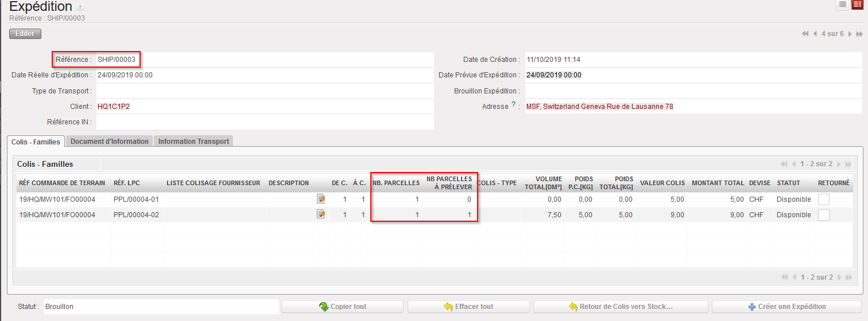
Task: Click the question mark next to Adresse
Action: click(x=513, y=105)
